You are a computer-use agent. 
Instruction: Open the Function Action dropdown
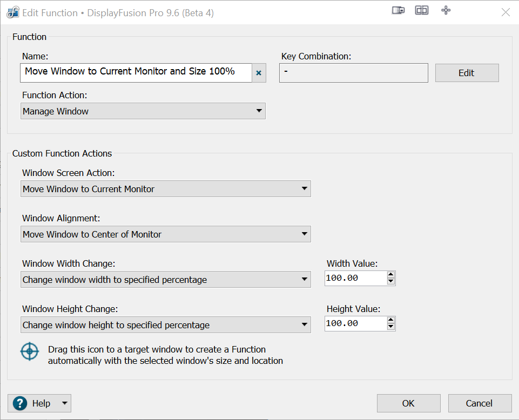[143, 111]
